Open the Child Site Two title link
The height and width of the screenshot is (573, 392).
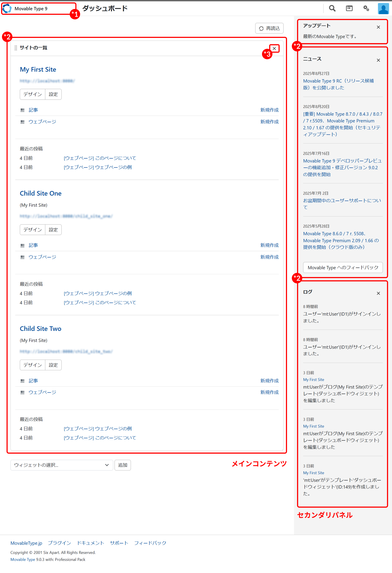(x=41, y=329)
